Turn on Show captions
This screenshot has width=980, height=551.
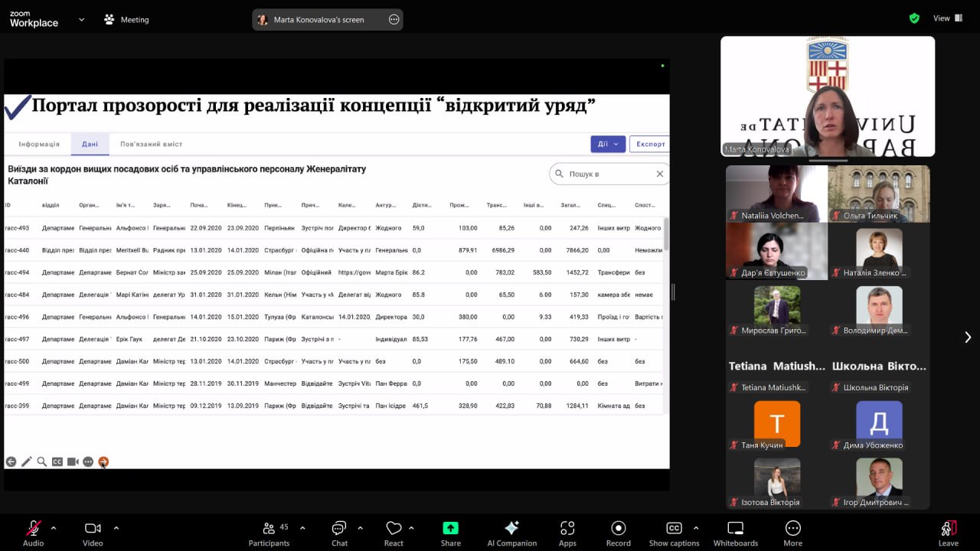pyautogui.click(x=674, y=533)
